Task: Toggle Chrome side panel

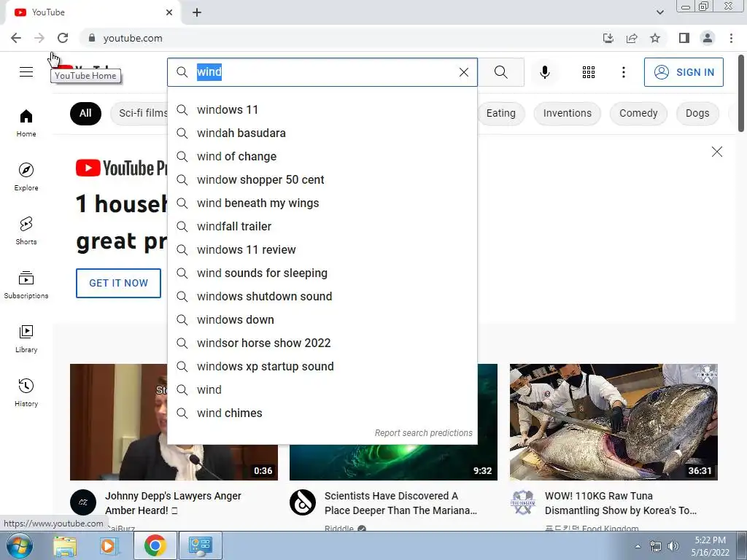Action: tap(684, 38)
